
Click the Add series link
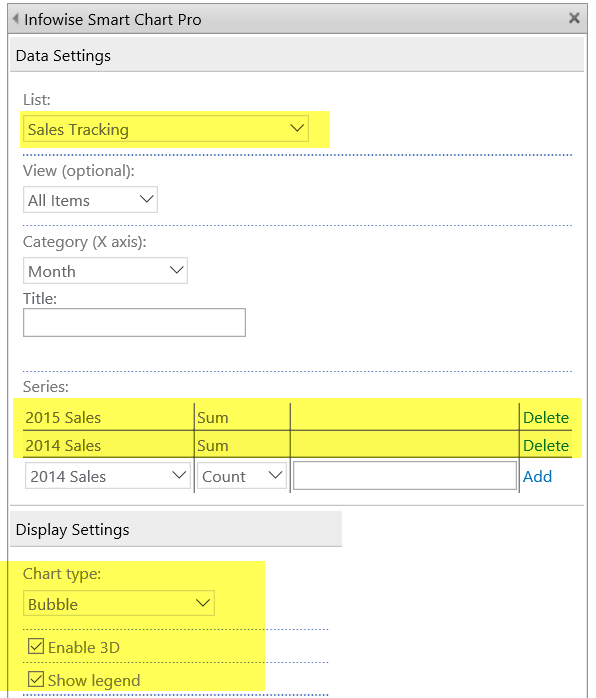click(x=537, y=476)
